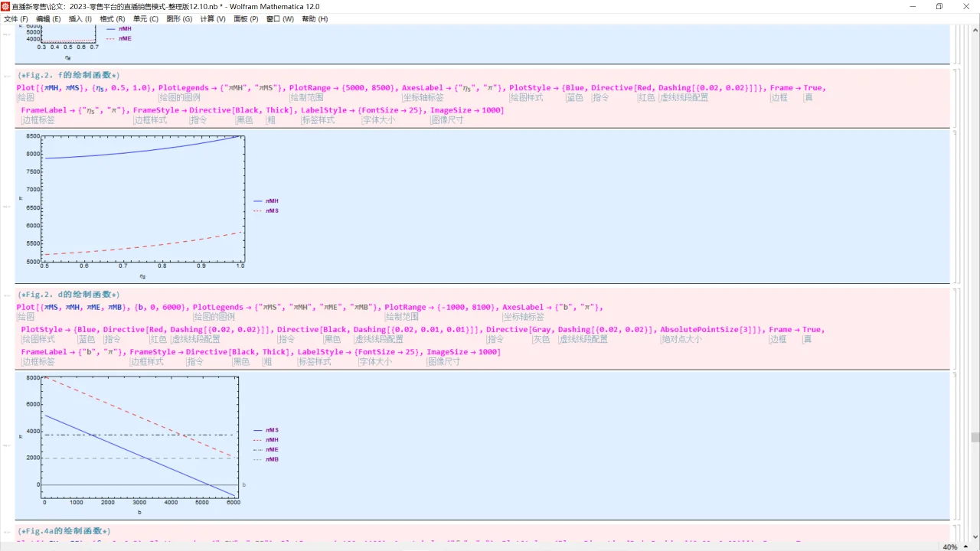Open the 格式 (R) menu
Screen dimensions: 980x551
(x=113, y=19)
